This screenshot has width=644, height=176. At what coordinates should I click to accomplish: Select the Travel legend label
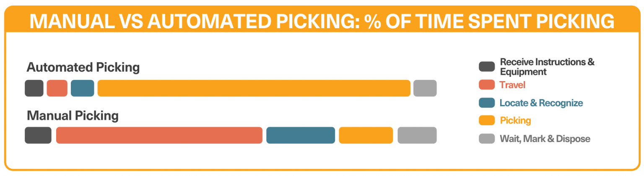click(x=512, y=85)
